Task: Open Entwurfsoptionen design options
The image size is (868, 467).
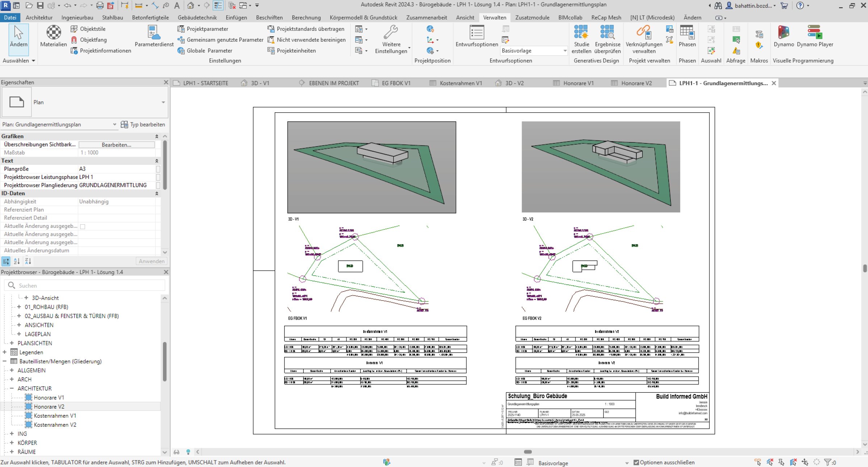Action: [477, 37]
